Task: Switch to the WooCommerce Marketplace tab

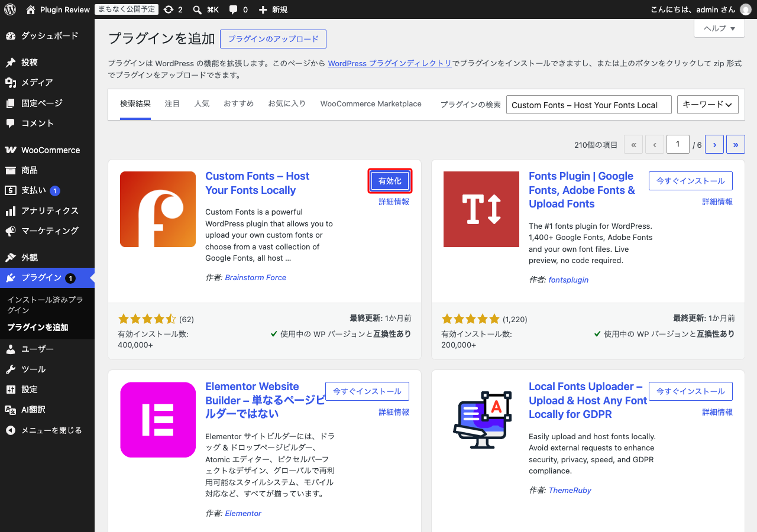Action: tap(371, 104)
